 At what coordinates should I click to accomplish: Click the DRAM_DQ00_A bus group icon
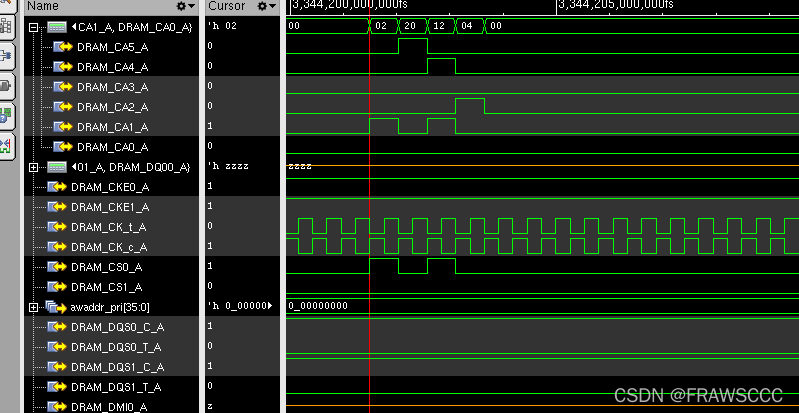click(56, 167)
